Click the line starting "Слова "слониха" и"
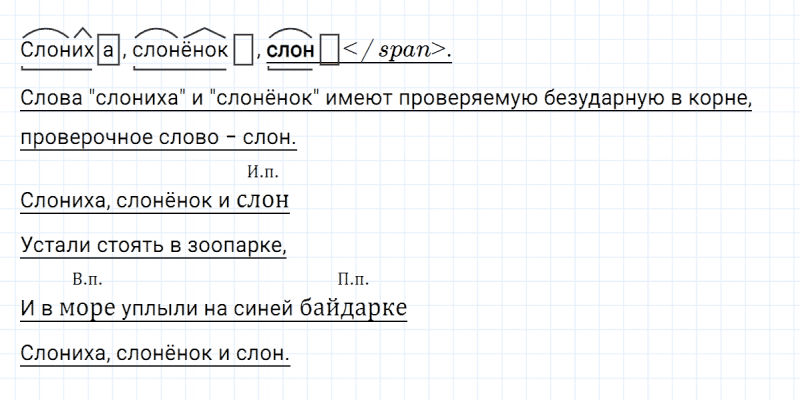Viewport: 800px width, 400px height. [385, 100]
